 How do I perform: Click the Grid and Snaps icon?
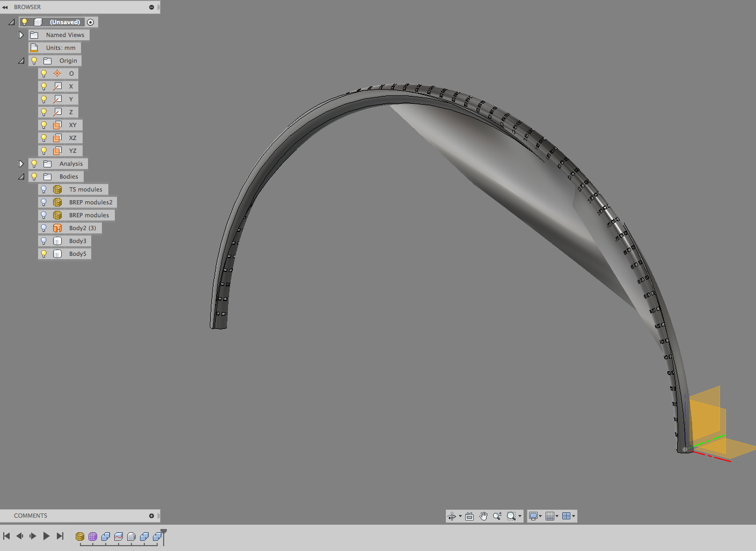point(551,516)
